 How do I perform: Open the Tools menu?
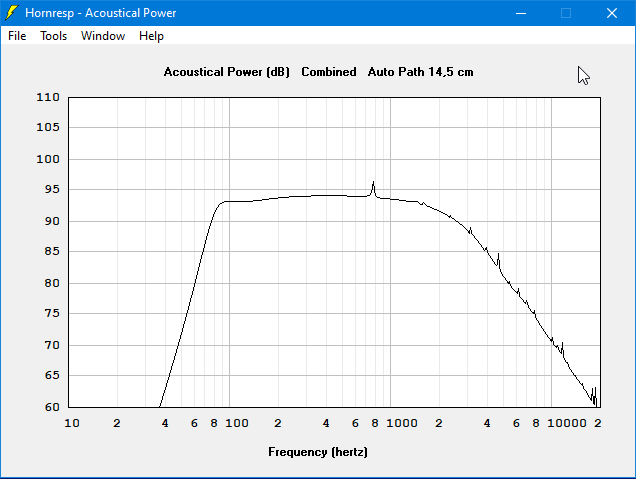tap(54, 36)
